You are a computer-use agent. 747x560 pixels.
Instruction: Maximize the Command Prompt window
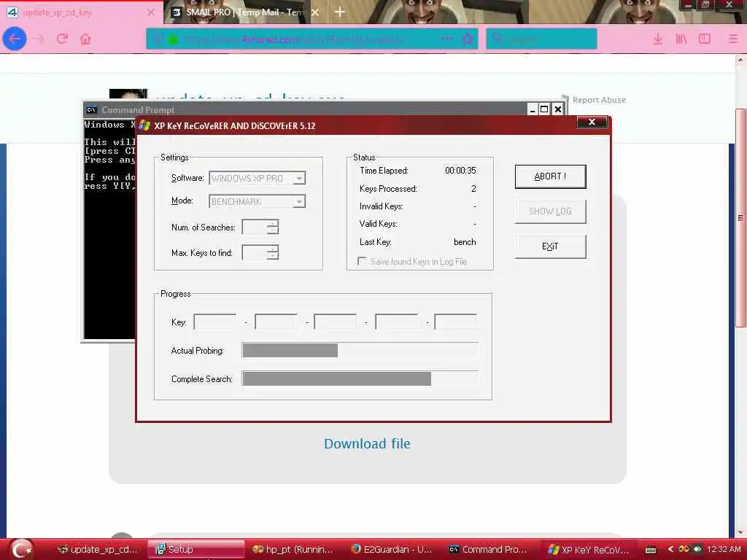pyautogui.click(x=544, y=109)
